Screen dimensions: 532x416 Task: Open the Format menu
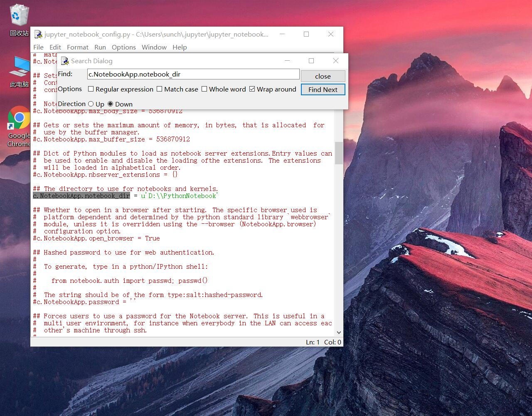point(78,47)
